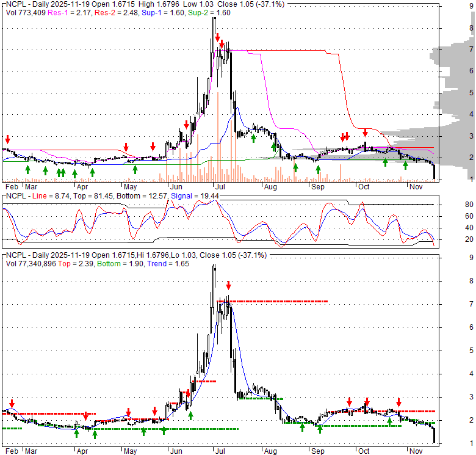Select the last black candle in November
Image resolution: width=476 pixels, height=455 pixels.
point(434,172)
